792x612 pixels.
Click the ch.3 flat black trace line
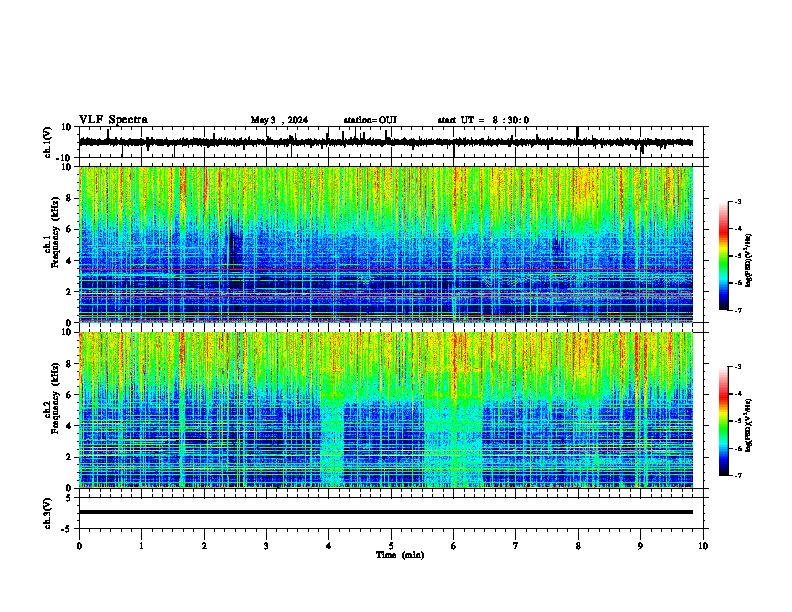386,512
